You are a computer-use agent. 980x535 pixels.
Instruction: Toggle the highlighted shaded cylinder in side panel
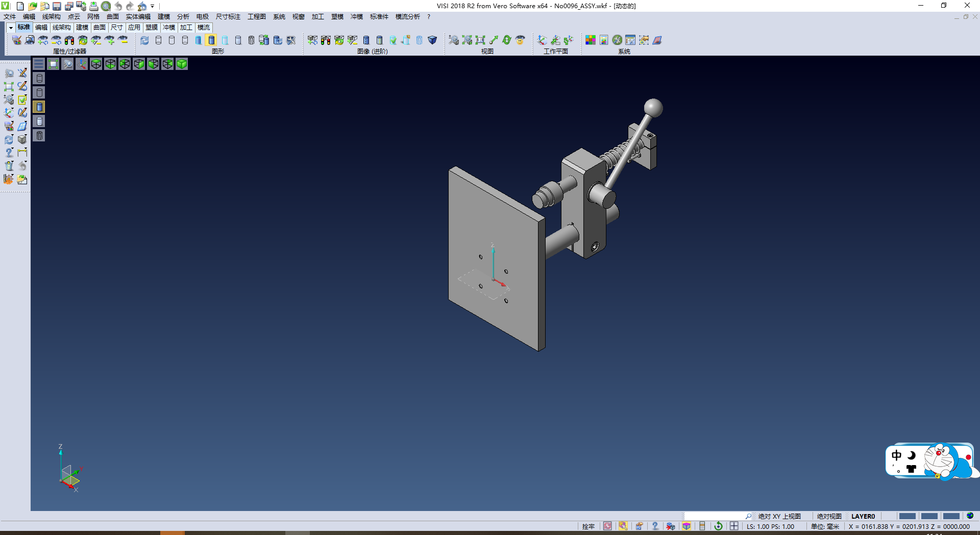click(x=39, y=107)
